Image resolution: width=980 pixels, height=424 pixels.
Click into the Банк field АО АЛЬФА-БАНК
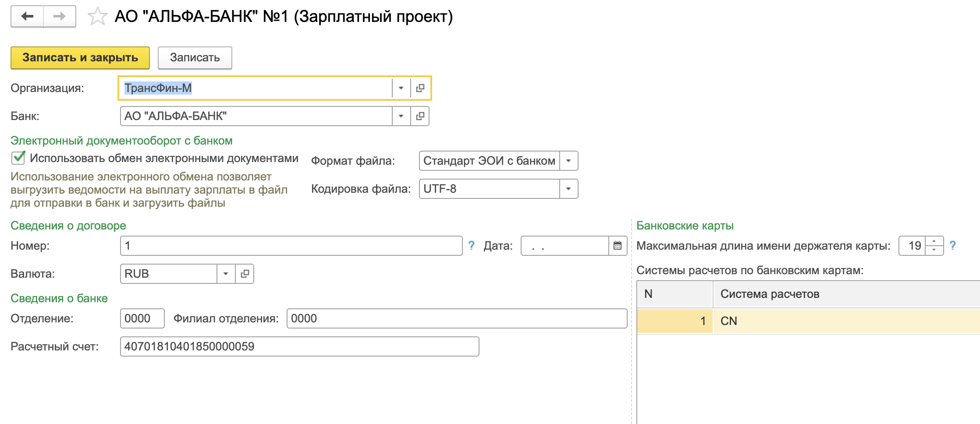click(256, 116)
